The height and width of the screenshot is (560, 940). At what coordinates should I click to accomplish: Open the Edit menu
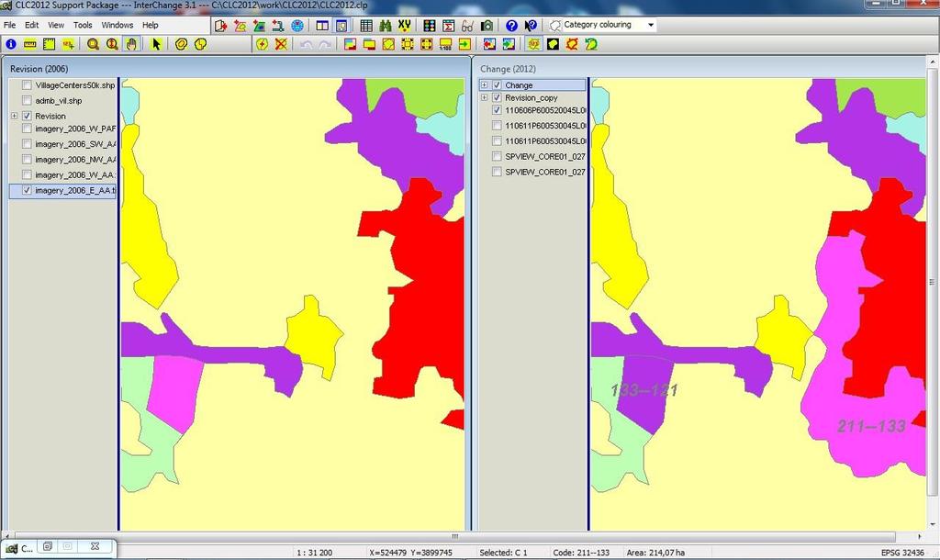tap(32, 25)
